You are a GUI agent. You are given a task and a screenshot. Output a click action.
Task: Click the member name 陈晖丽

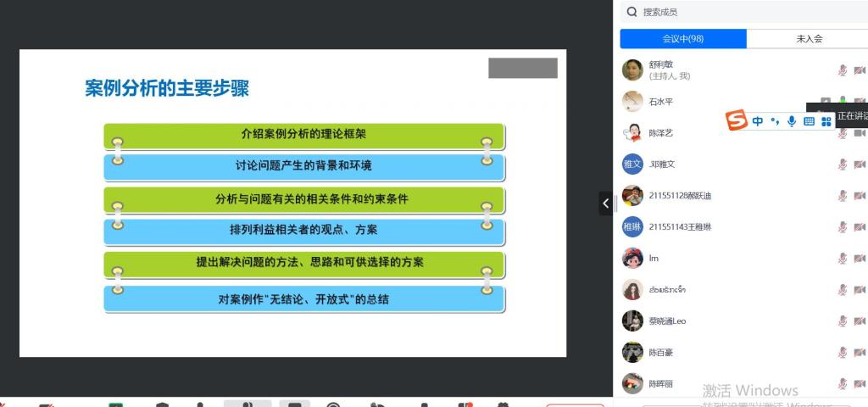point(660,384)
